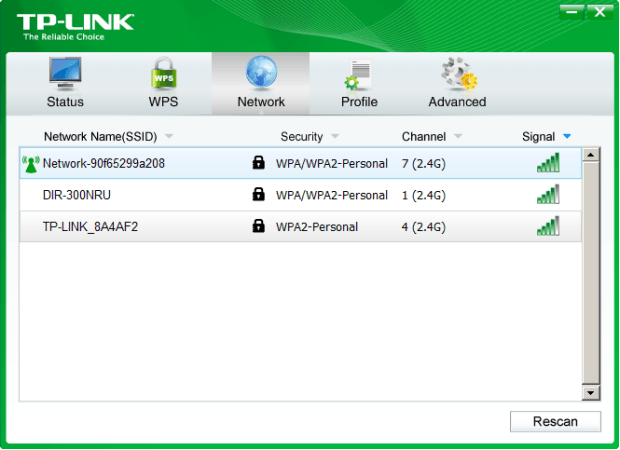The width and height of the screenshot is (620, 450).
Task: Click signal bars of DIR-300NRU
Action: tap(548, 194)
